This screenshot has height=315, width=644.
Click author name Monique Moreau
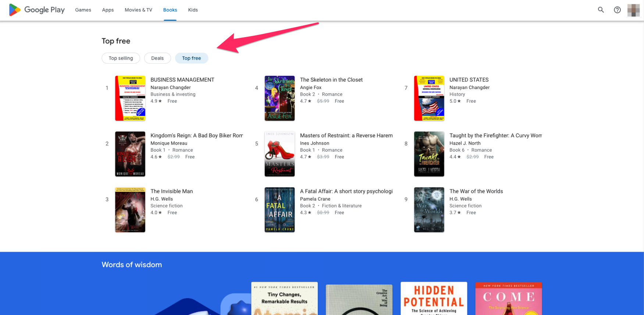(x=169, y=143)
